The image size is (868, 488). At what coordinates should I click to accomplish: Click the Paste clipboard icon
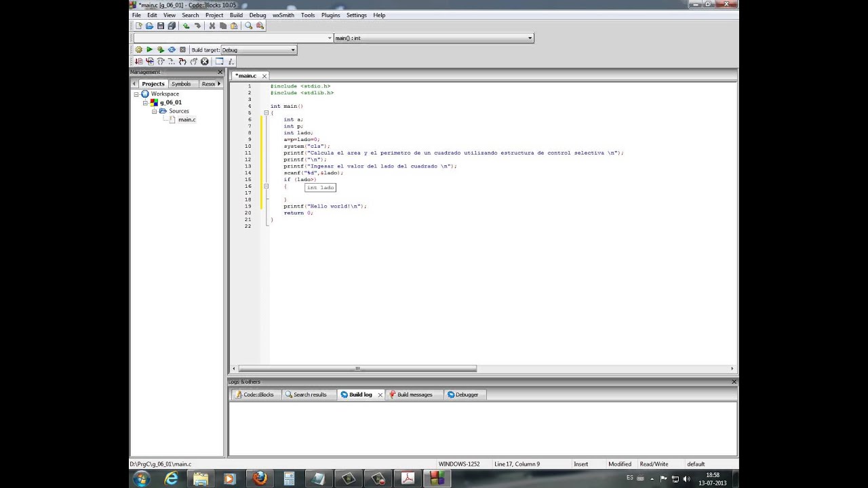(x=234, y=26)
